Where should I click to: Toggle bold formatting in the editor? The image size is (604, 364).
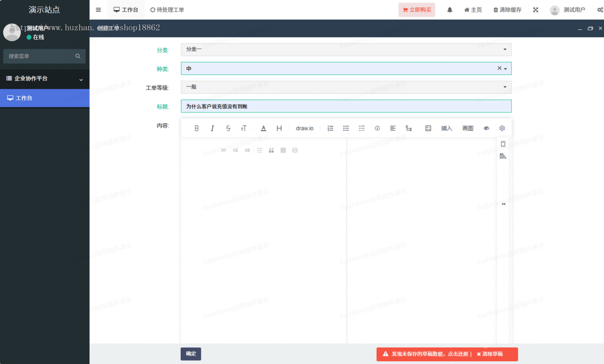point(196,128)
